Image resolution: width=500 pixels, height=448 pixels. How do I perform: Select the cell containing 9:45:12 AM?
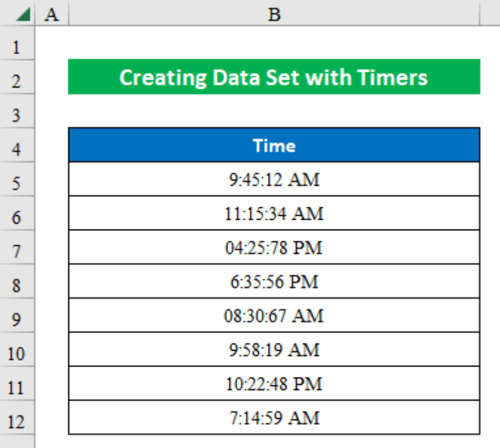tap(274, 179)
